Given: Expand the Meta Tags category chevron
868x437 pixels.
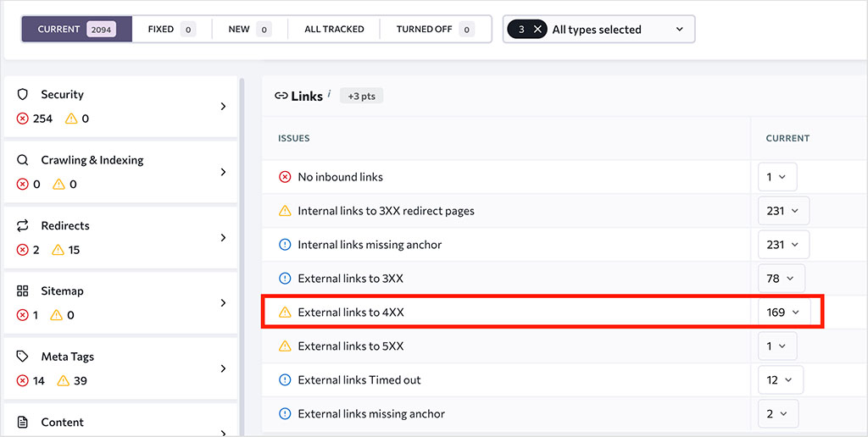Looking at the screenshot, I should [x=223, y=368].
